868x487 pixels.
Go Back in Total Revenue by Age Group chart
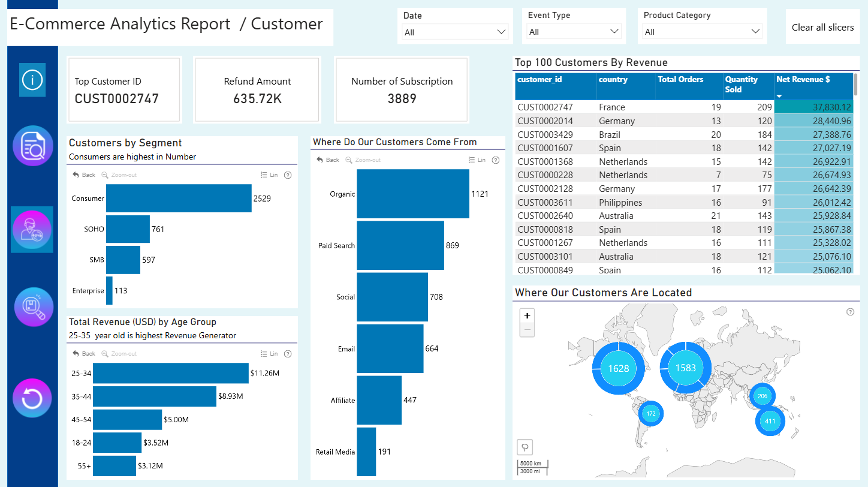pos(84,354)
